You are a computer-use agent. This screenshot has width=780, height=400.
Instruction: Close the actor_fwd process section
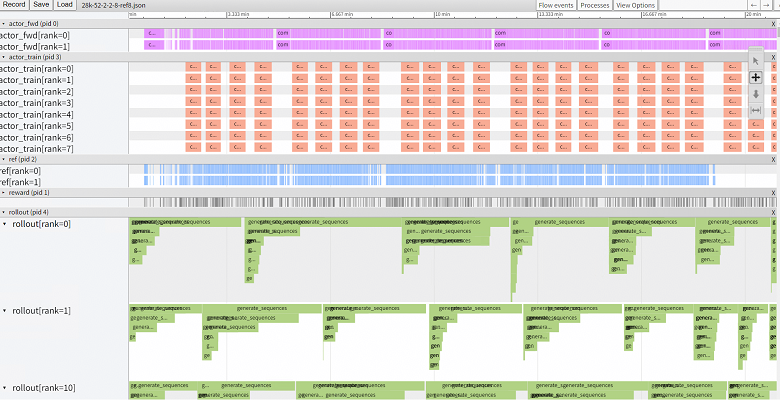774,23
